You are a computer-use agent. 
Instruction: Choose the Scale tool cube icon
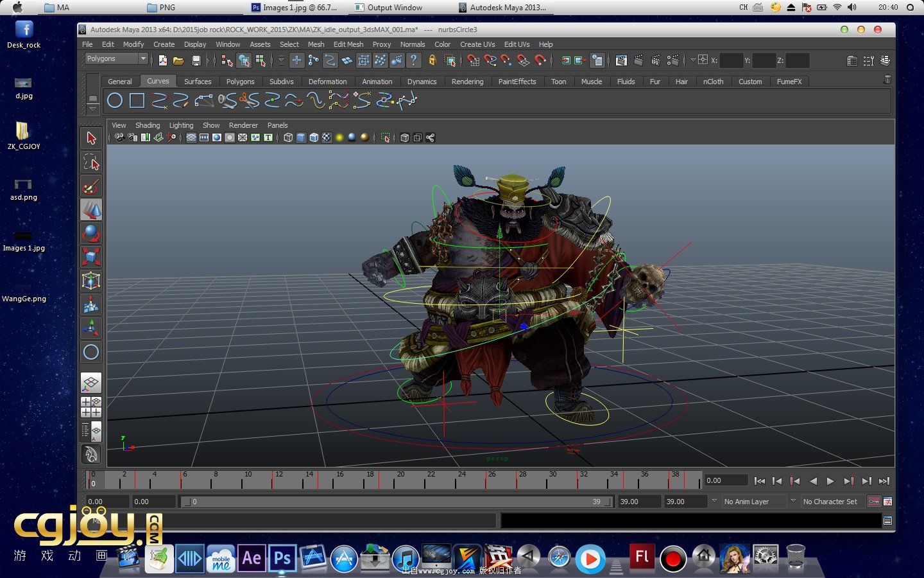[x=91, y=257]
